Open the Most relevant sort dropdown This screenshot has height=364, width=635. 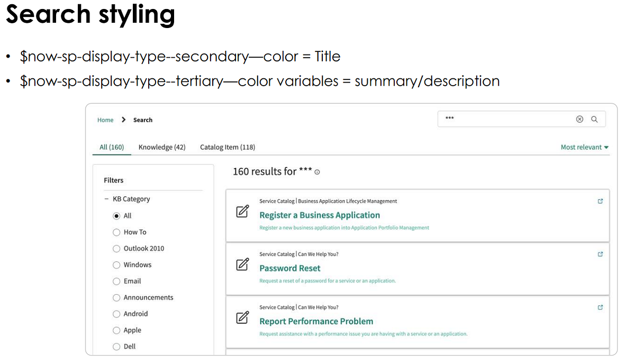coord(584,147)
